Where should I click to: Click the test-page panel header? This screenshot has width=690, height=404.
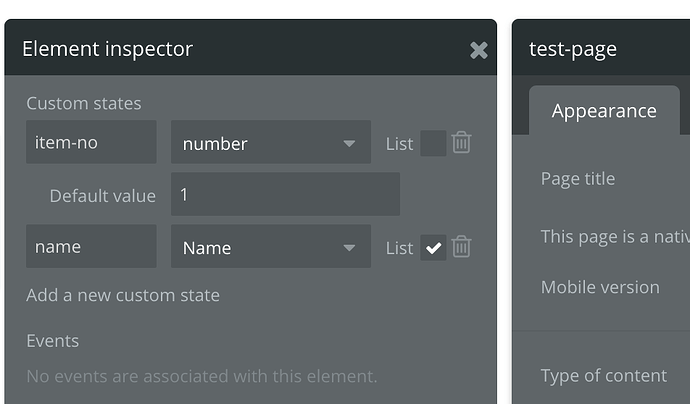point(600,49)
